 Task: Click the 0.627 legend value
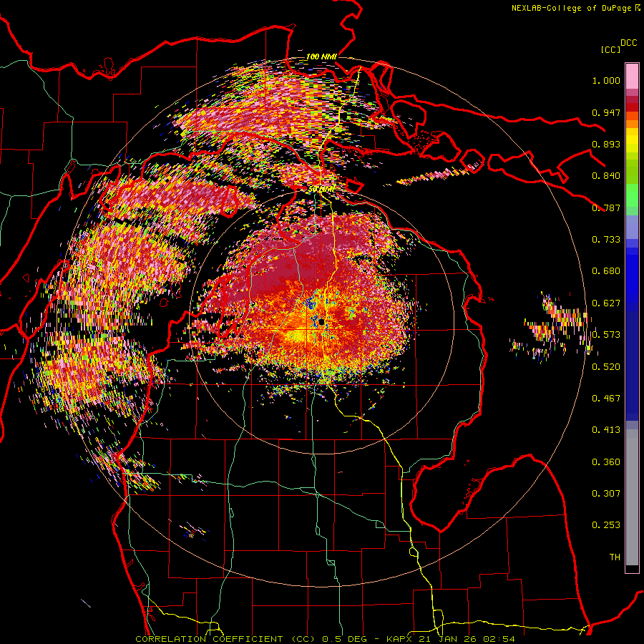[606, 303]
